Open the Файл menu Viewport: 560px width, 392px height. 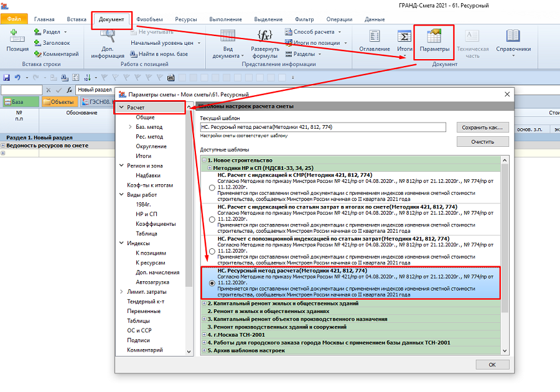click(14, 19)
